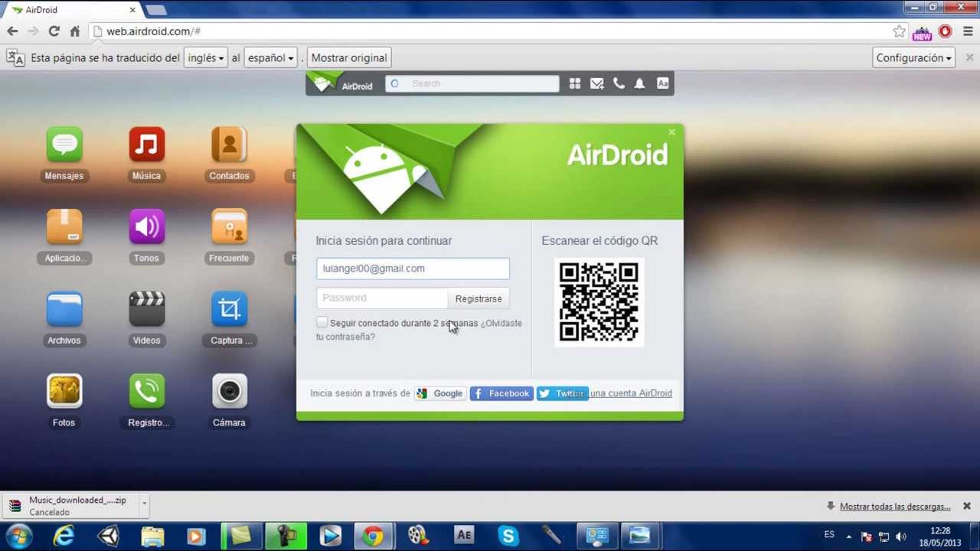
Task: Click Mostrar todas las descargas link
Action: [895, 507]
